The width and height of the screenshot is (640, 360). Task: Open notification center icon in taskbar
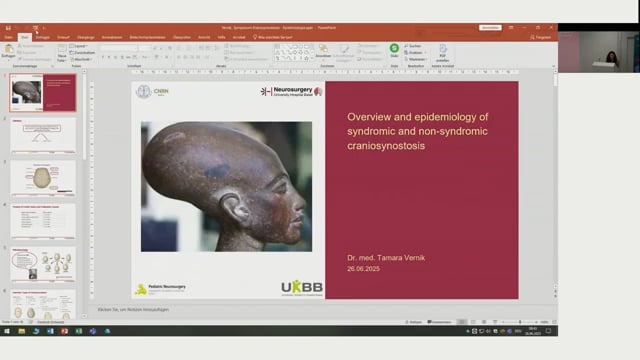pyautogui.click(x=549, y=331)
